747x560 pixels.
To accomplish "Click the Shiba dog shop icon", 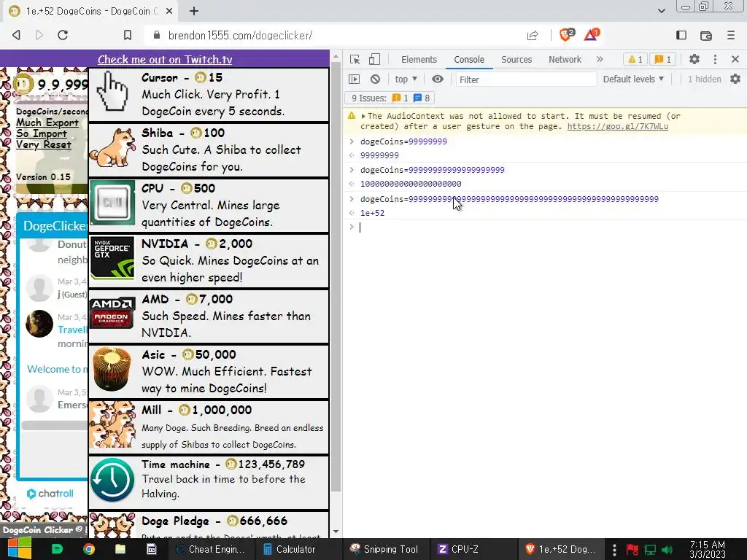I will point(112,149).
